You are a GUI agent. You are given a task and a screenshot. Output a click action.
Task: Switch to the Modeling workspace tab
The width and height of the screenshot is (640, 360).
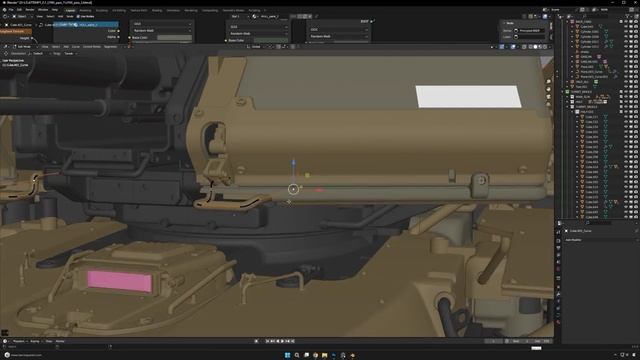(85, 10)
